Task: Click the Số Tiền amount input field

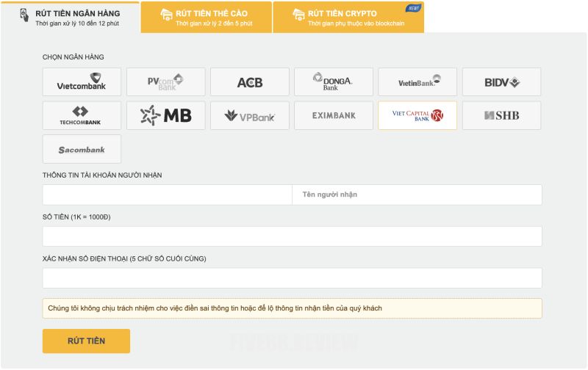Action: tap(292, 236)
